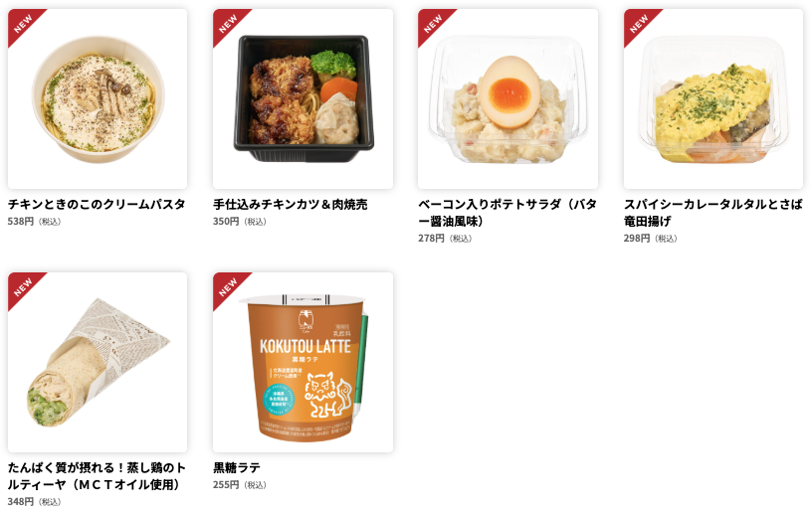Open the chicken mushroom cream pasta image
812x513 pixels.
(x=98, y=98)
